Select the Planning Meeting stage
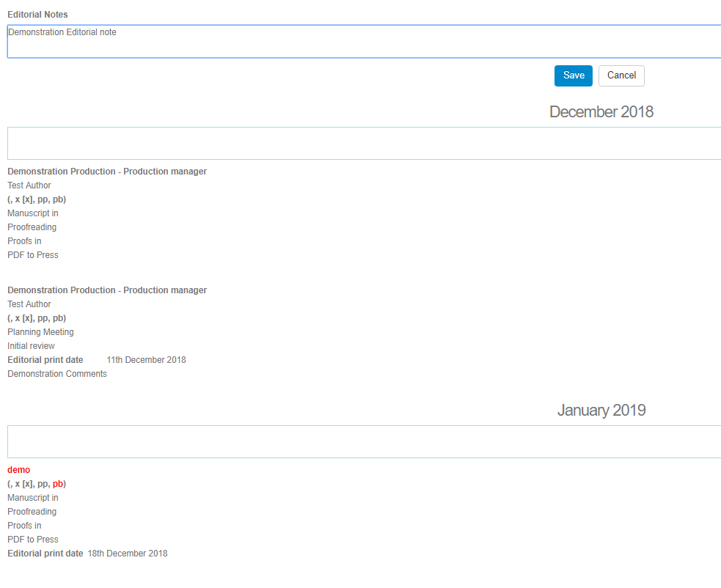 [40, 332]
